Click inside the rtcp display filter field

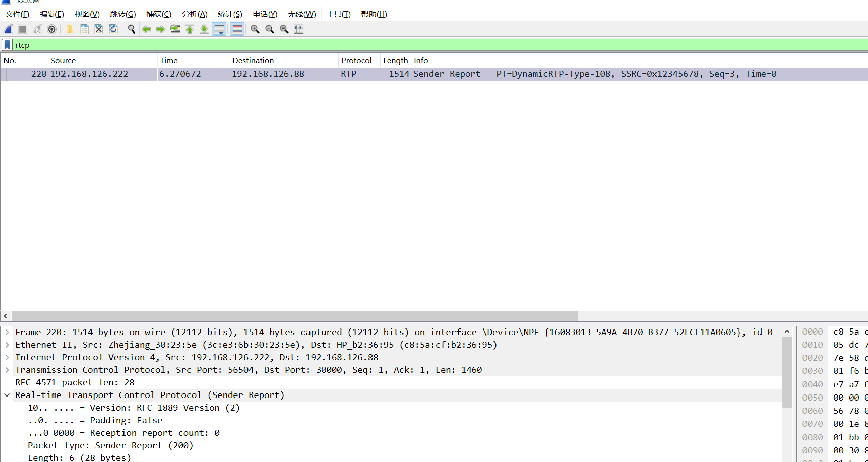click(151, 45)
